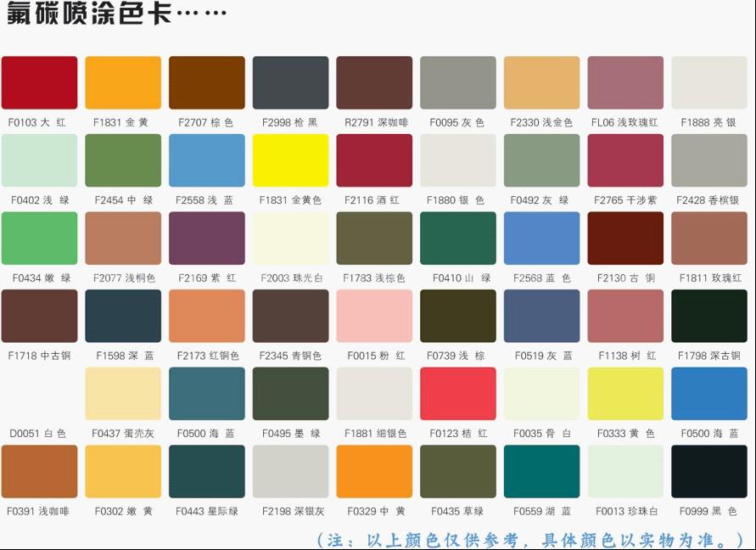756x550 pixels.
Task: Pick the F2998 枪黑 dark gray swatch
Action: pos(290,83)
